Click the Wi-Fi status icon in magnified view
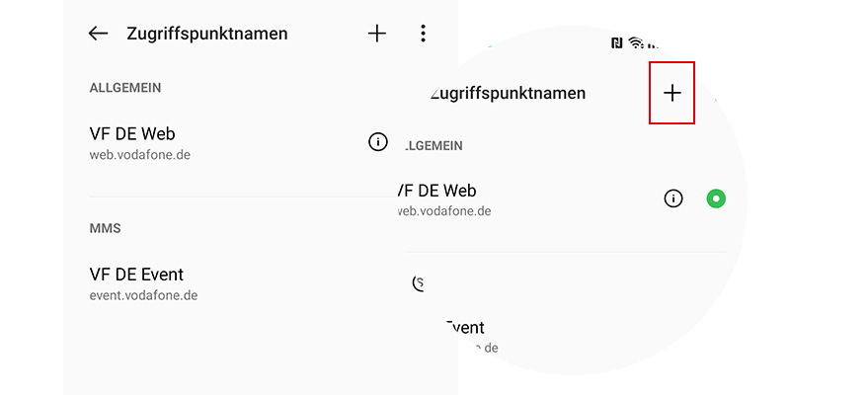 [637, 42]
